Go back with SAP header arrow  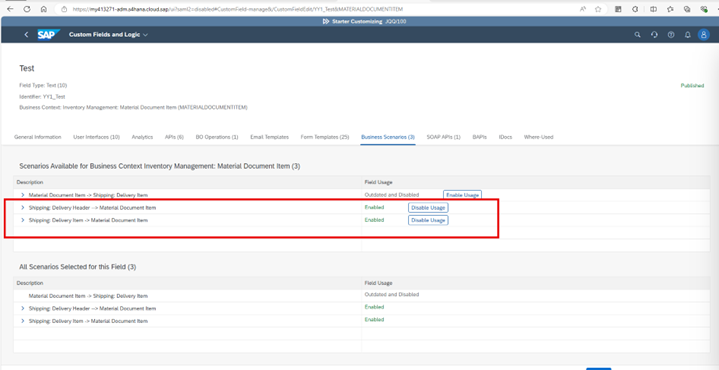(x=26, y=34)
